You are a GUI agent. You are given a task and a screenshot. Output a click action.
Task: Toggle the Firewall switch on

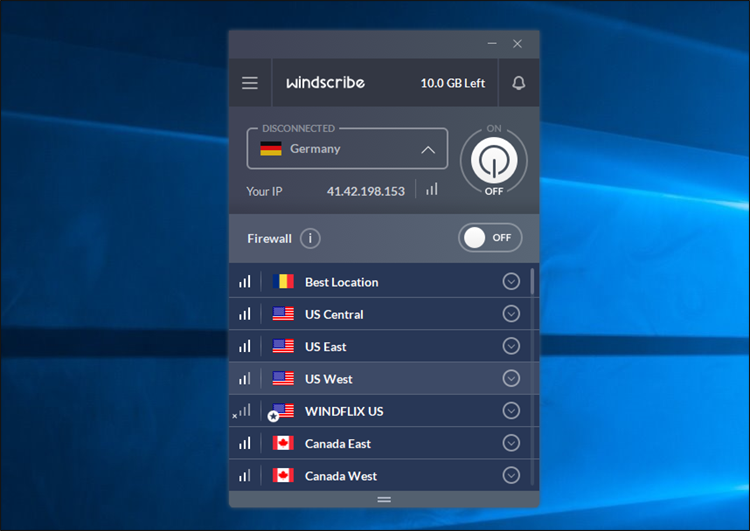(x=490, y=238)
